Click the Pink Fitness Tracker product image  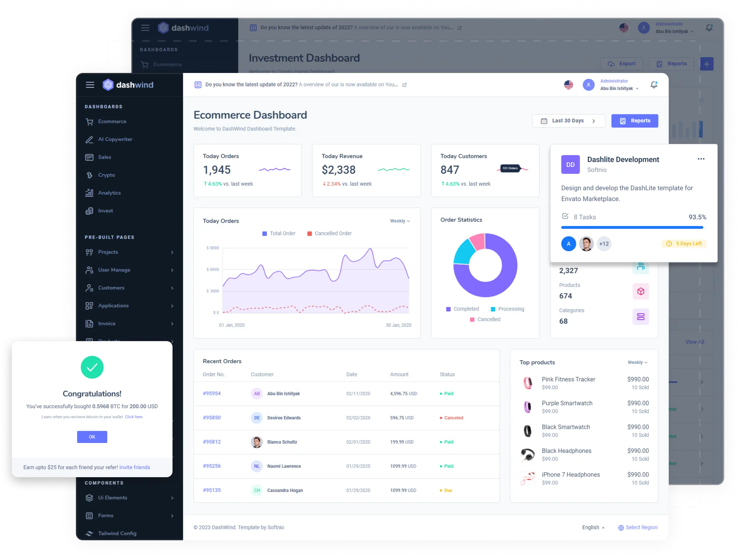(527, 383)
